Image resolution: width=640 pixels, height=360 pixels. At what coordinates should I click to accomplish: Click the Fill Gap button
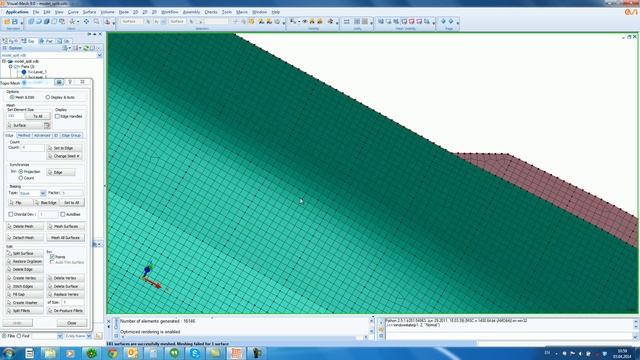coord(24,295)
